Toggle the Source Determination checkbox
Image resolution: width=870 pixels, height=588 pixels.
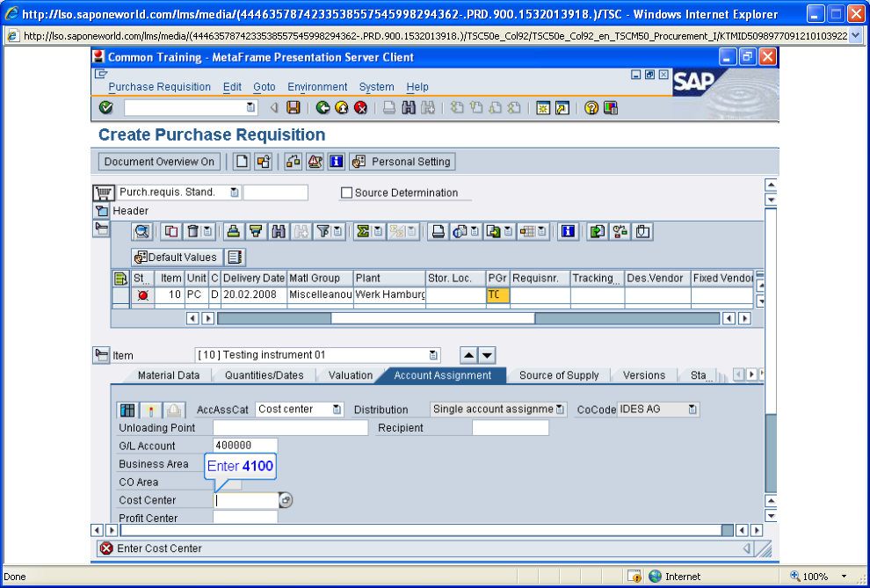pyautogui.click(x=347, y=192)
